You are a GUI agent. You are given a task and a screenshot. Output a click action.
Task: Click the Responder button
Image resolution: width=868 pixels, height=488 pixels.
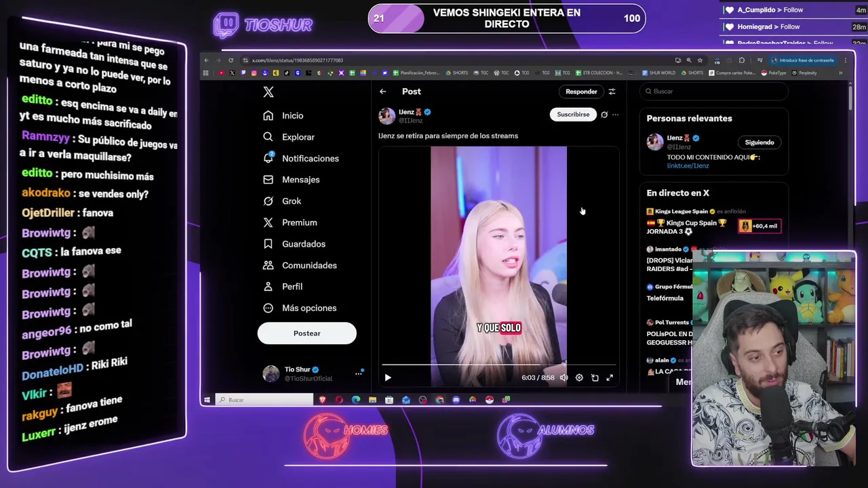(581, 91)
